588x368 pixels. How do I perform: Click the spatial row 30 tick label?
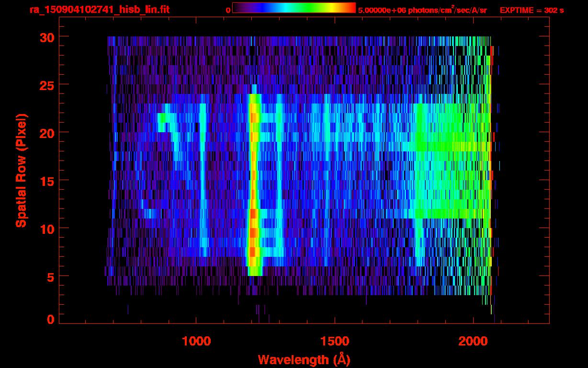47,37
